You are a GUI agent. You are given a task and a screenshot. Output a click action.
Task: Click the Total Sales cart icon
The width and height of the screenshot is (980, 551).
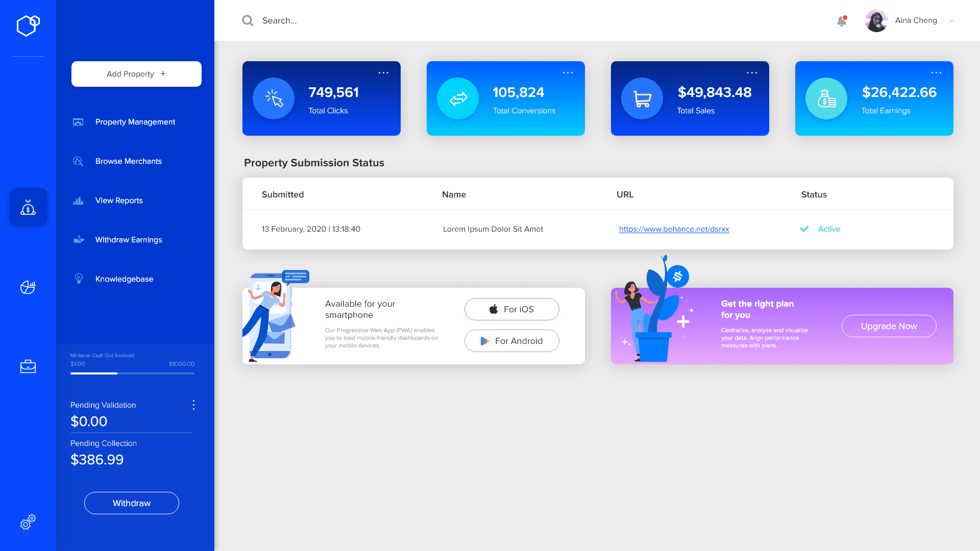click(642, 98)
